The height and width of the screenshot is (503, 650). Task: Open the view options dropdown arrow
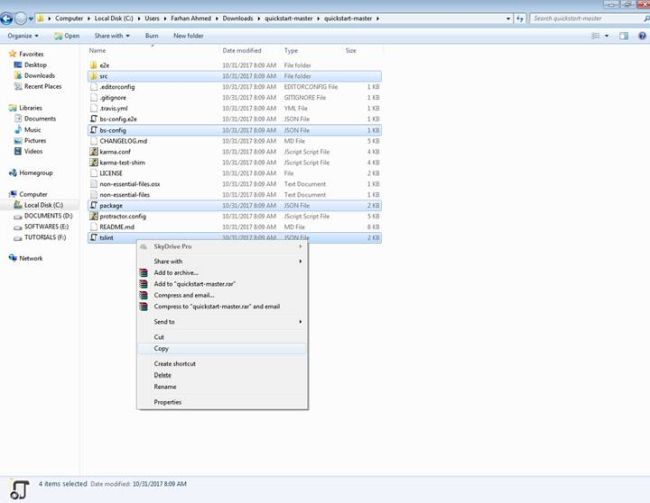point(607,36)
